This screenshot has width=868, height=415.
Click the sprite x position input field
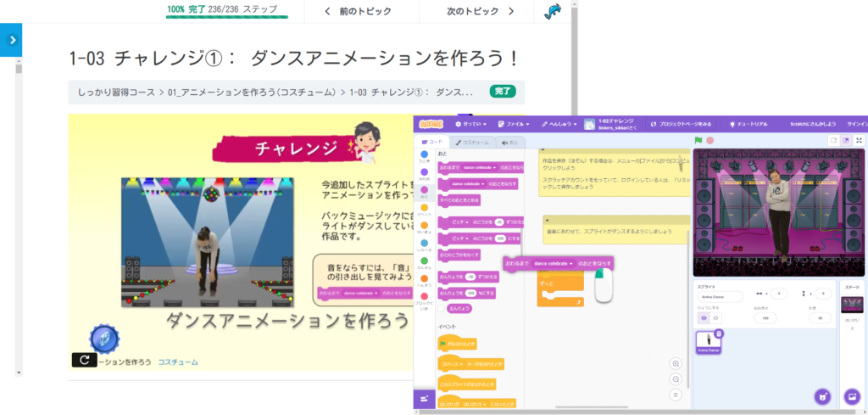[778, 294]
